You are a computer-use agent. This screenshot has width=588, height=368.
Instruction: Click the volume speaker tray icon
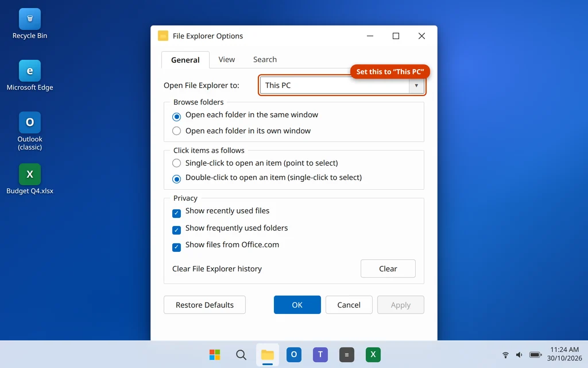519,354
